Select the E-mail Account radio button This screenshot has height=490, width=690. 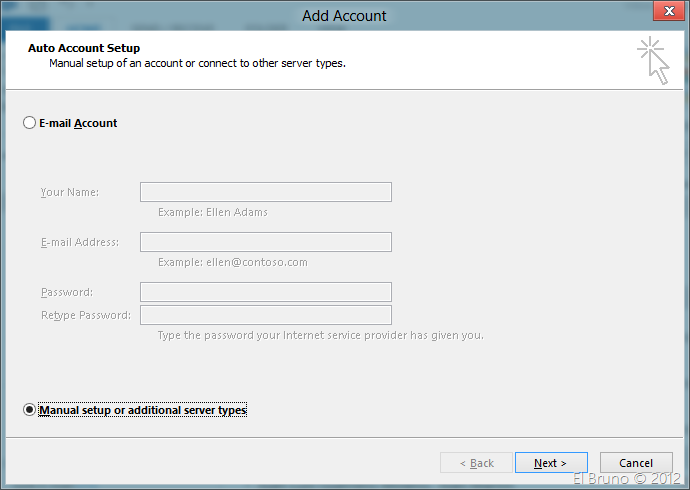29,123
